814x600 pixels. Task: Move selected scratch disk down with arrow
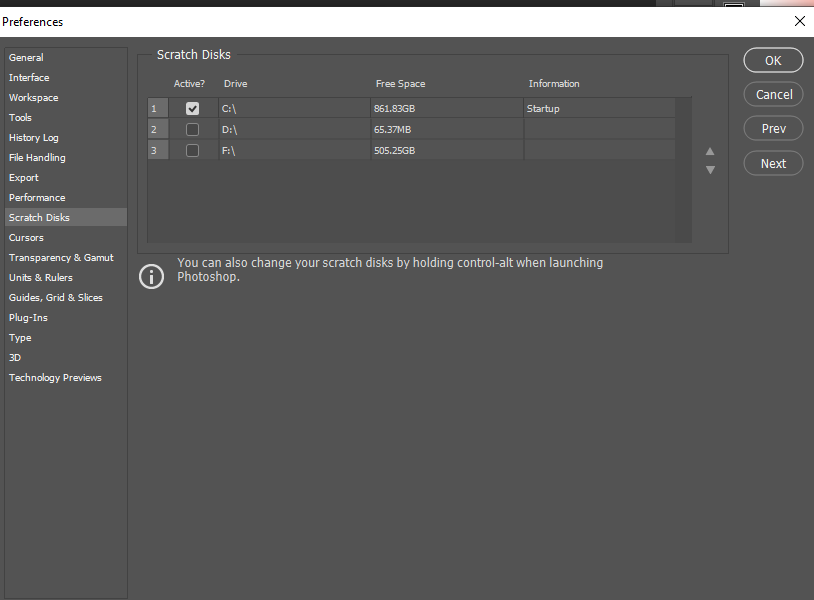(710, 170)
